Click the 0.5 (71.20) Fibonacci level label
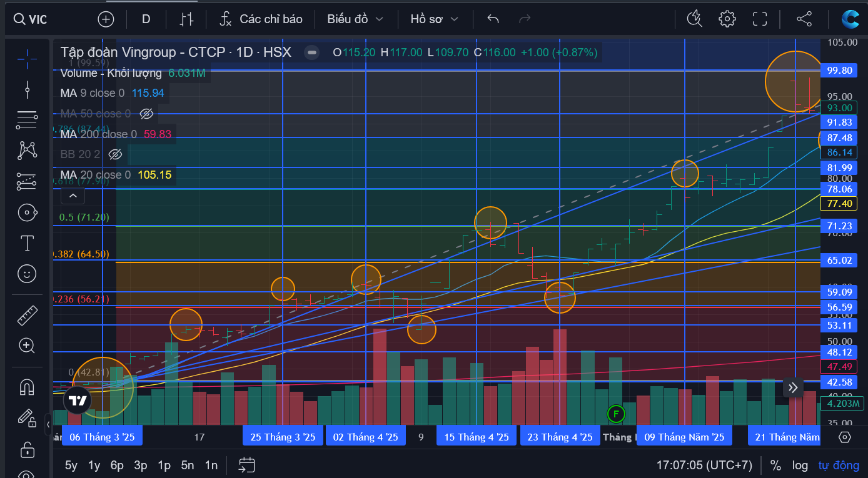The height and width of the screenshot is (478, 868). coord(84,217)
